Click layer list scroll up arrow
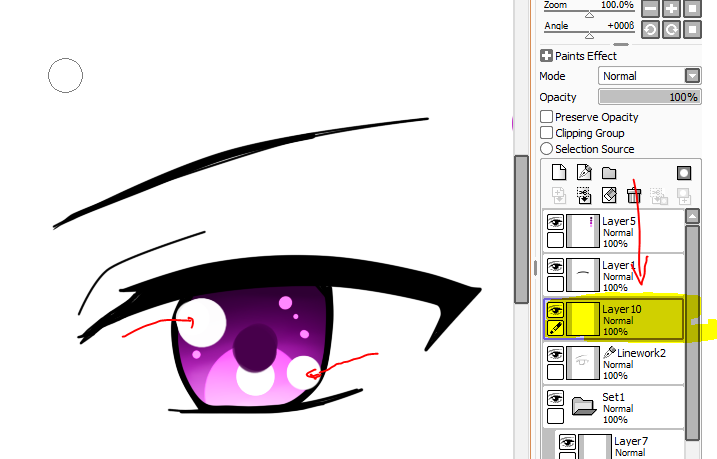717x459 pixels. (x=692, y=216)
